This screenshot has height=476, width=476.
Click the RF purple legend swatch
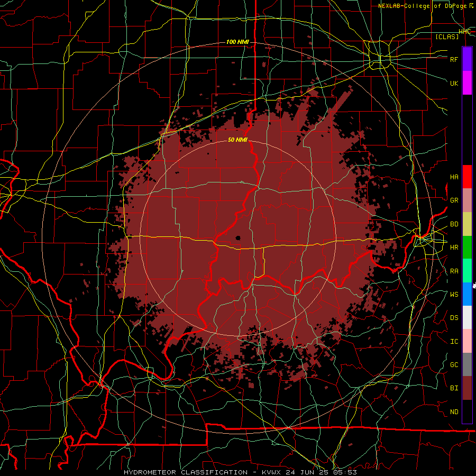[x=467, y=59]
